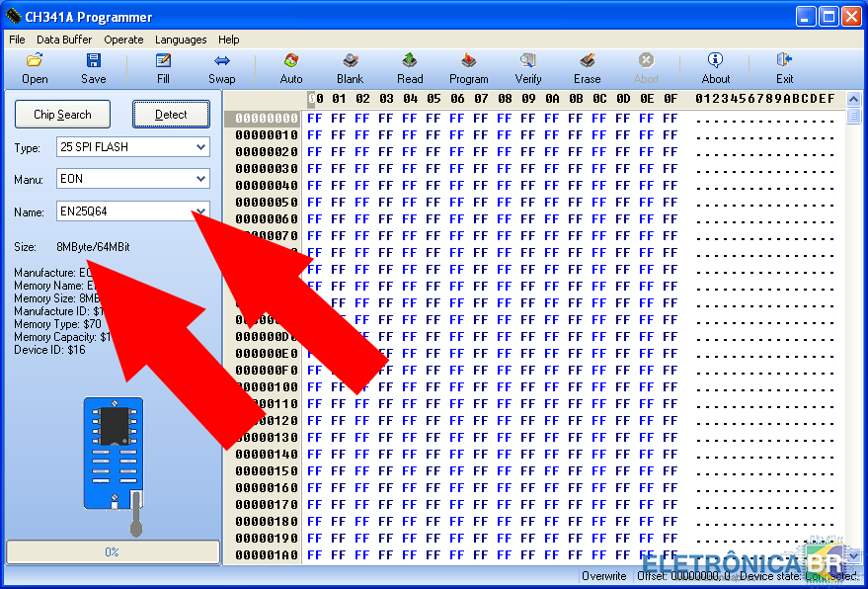Run the Auto programming toolbar icon

coord(291,67)
